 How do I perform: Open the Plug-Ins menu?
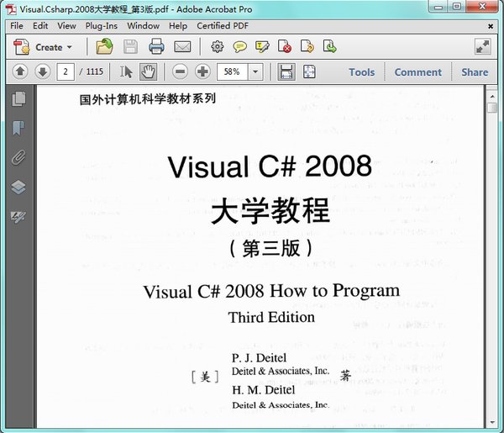point(102,26)
